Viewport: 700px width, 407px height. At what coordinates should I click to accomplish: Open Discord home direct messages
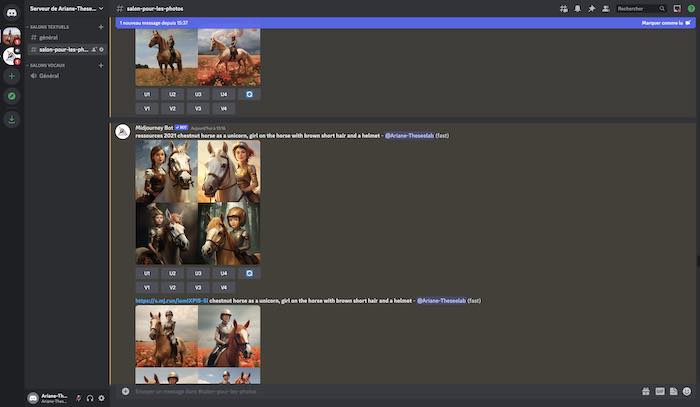[x=12, y=12]
